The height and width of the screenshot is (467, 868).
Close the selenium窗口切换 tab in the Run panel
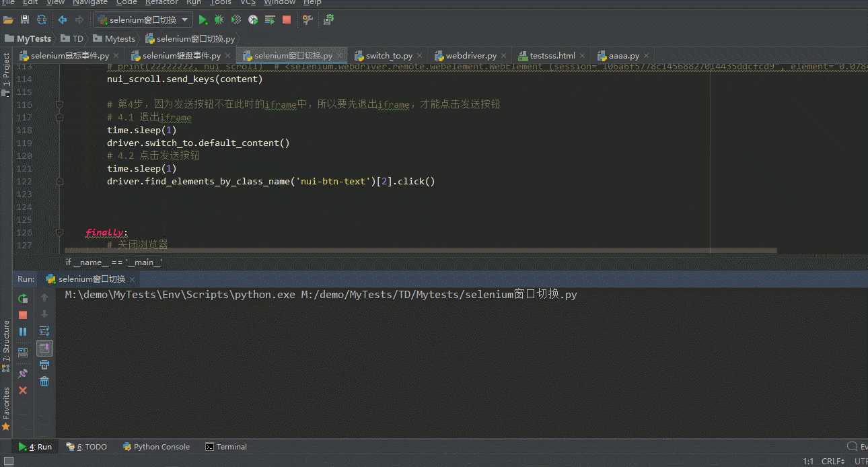132,279
